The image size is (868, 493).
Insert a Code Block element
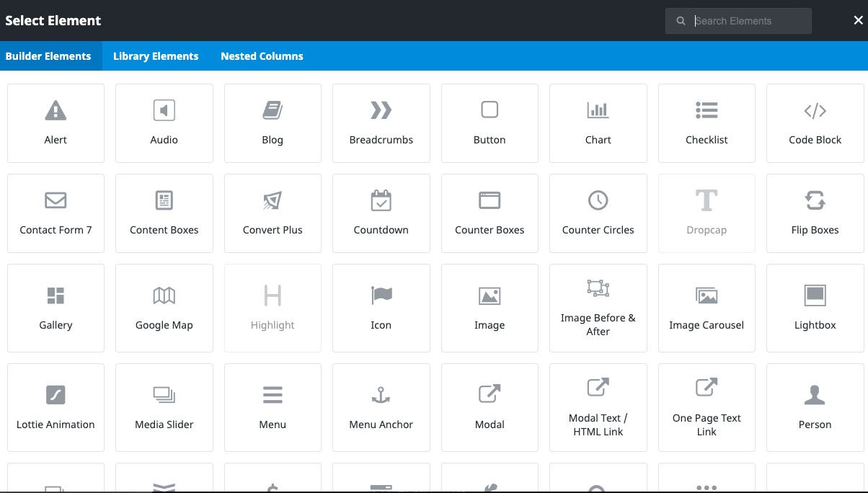pos(815,123)
